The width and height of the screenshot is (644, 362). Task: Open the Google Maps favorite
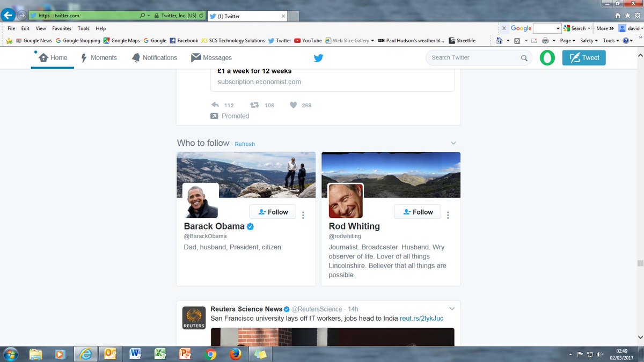pos(121,40)
